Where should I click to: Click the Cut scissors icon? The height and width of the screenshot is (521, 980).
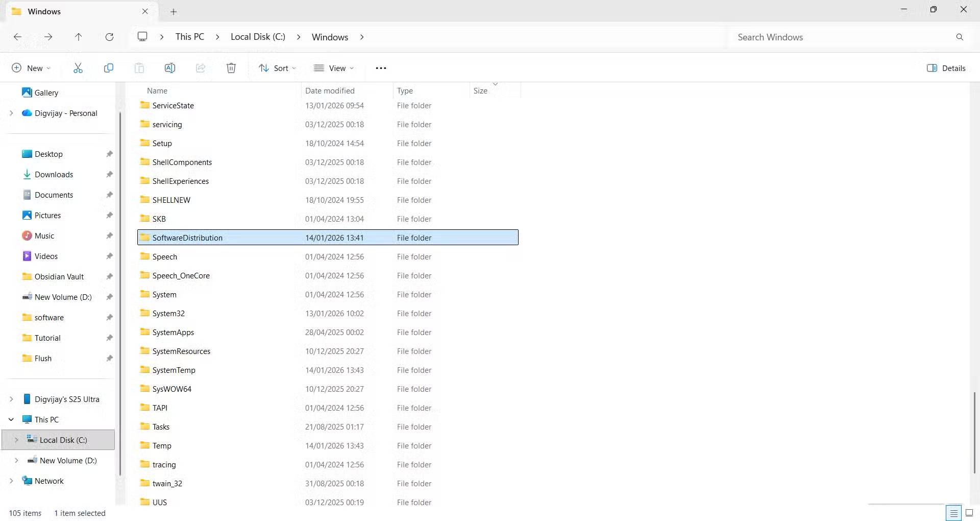(x=78, y=68)
